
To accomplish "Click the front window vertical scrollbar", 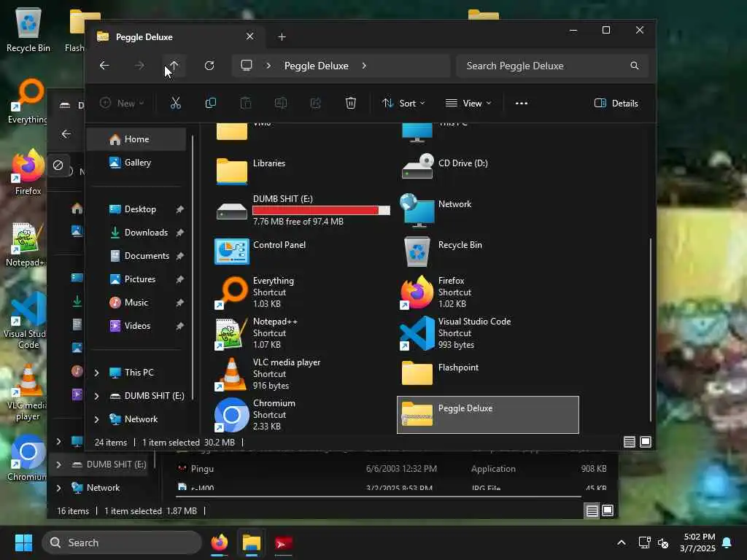I will tap(650, 330).
